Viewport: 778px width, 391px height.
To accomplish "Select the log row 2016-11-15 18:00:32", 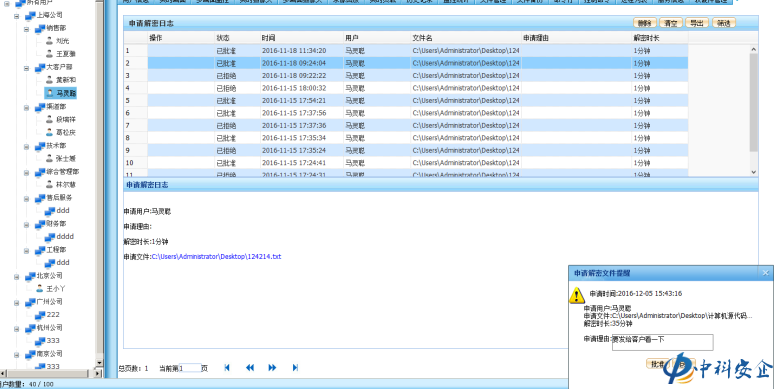I will 406,88.
